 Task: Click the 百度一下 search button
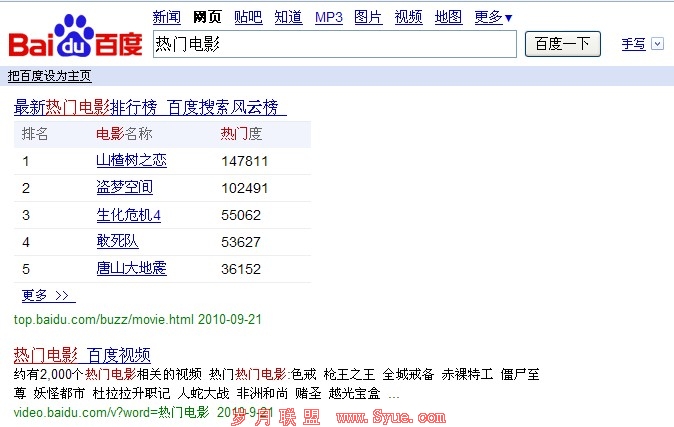click(563, 44)
